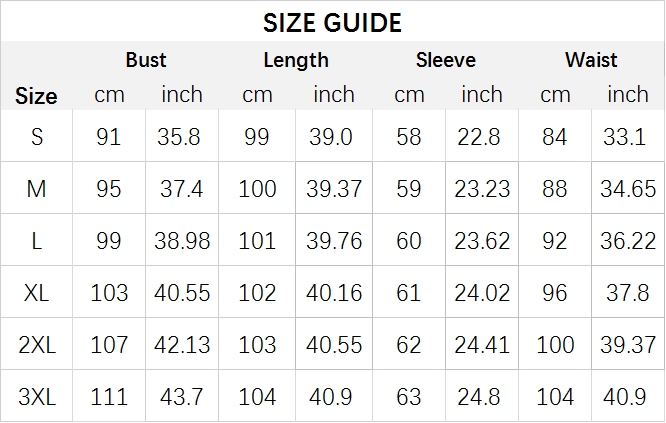Click the 24.02 sleeve inch cell
The width and height of the screenshot is (666, 423).
(482, 293)
